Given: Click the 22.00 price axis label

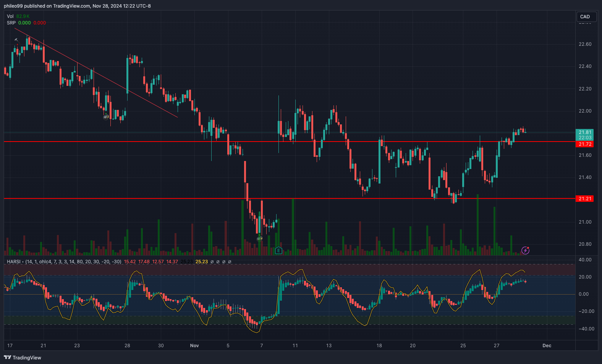Looking at the screenshot, I should pyautogui.click(x=585, y=111).
